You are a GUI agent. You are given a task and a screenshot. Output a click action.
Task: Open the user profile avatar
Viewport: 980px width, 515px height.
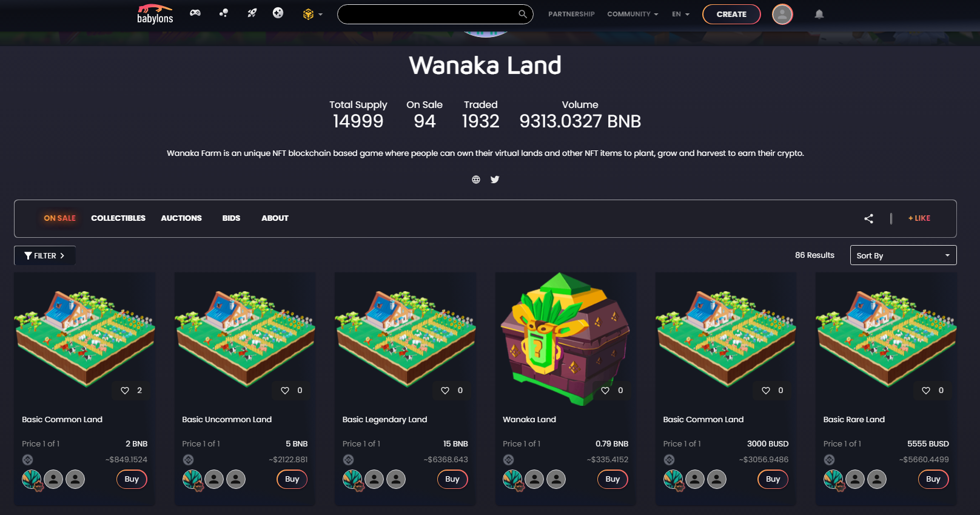point(782,14)
